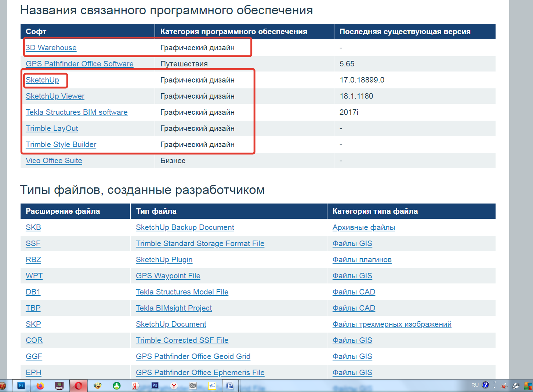Click Графический дизайн in 3D Warehouse row

tap(197, 48)
